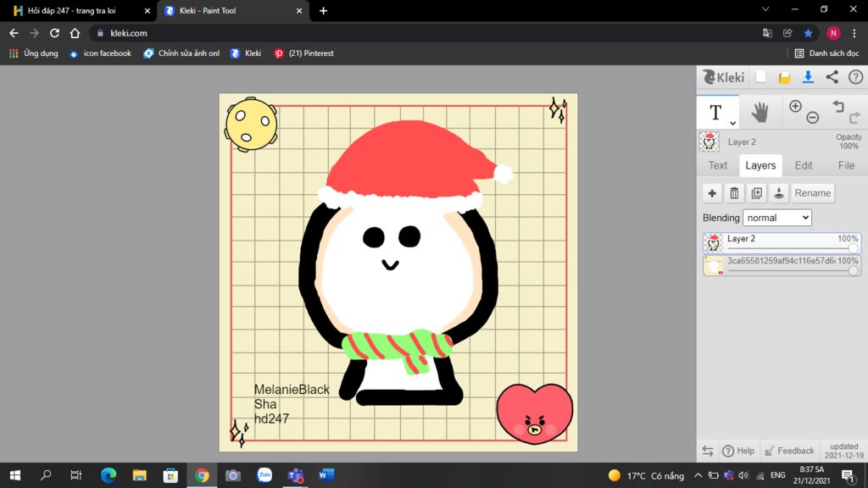Reload the kleki.com page
This screenshot has width=868, height=488.
click(x=54, y=33)
